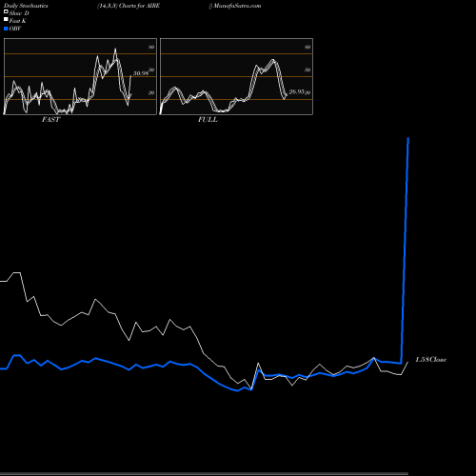
Task: Select the Slow D legend label
Action: point(19,13)
